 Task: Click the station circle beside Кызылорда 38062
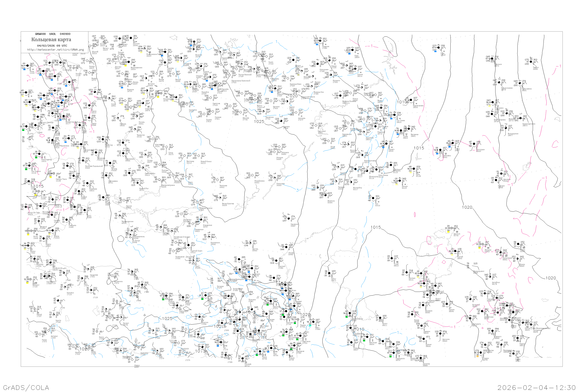tap(501, 252)
